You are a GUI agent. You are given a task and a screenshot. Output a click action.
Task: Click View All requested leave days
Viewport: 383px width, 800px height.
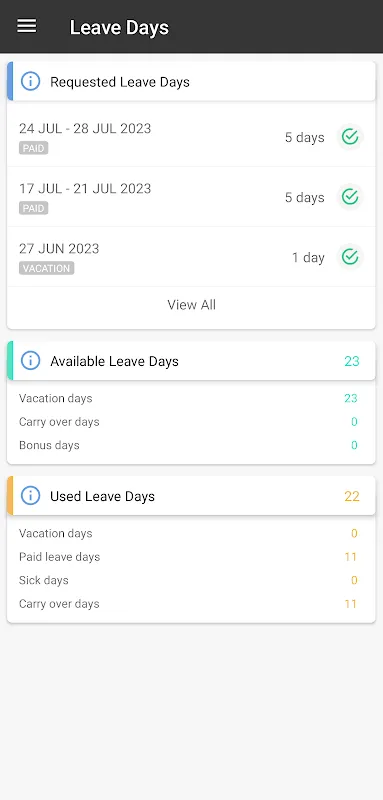coord(191,305)
